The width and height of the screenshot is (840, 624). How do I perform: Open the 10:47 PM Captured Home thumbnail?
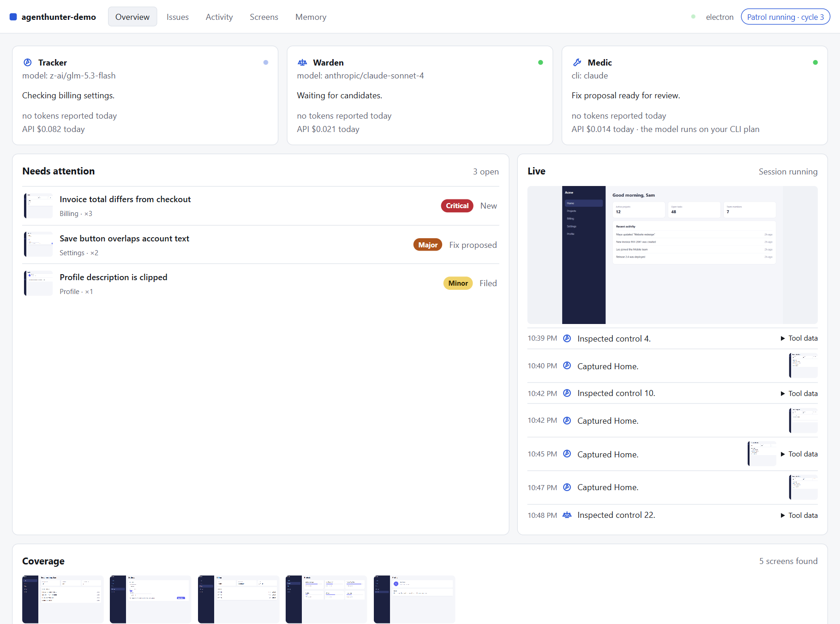point(804,487)
